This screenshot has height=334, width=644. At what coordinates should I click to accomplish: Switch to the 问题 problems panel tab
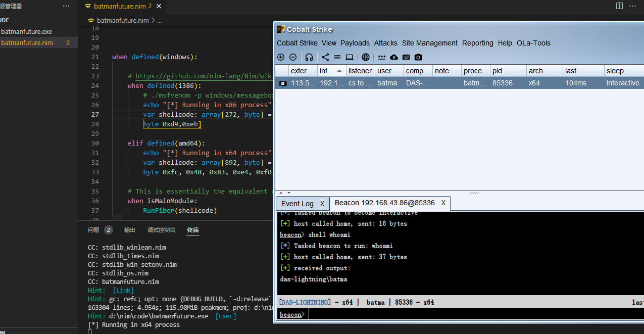pyautogui.click(x=93, y=230)
